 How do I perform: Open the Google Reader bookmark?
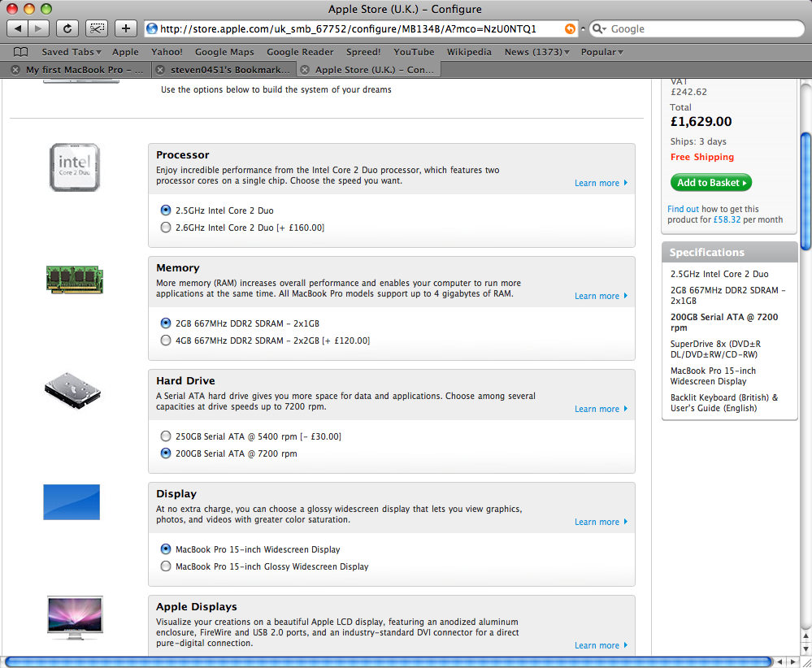pyautogui.click(x=300, y=52)
